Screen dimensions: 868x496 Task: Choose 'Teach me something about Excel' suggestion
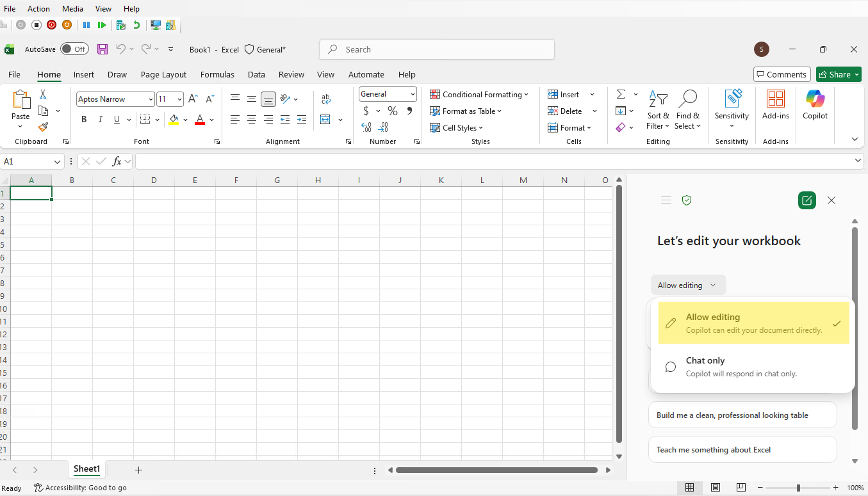(x=742, y=450)
